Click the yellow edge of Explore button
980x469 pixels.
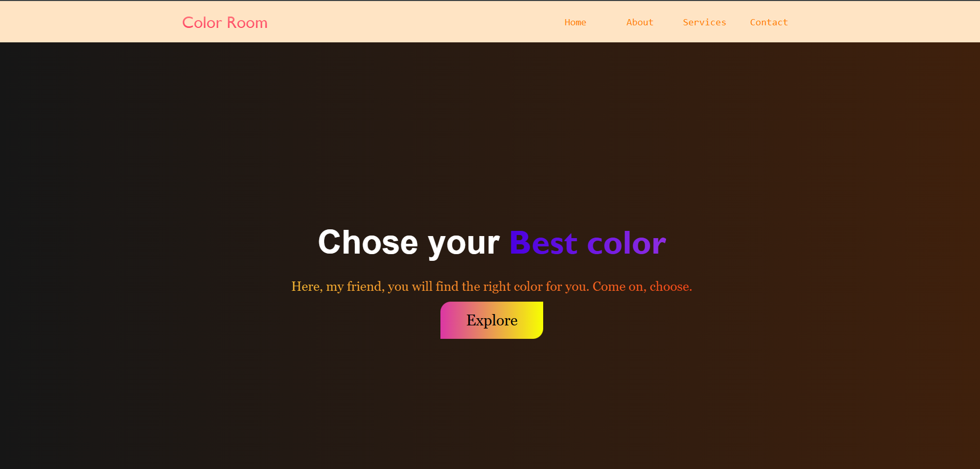(538, 320)
